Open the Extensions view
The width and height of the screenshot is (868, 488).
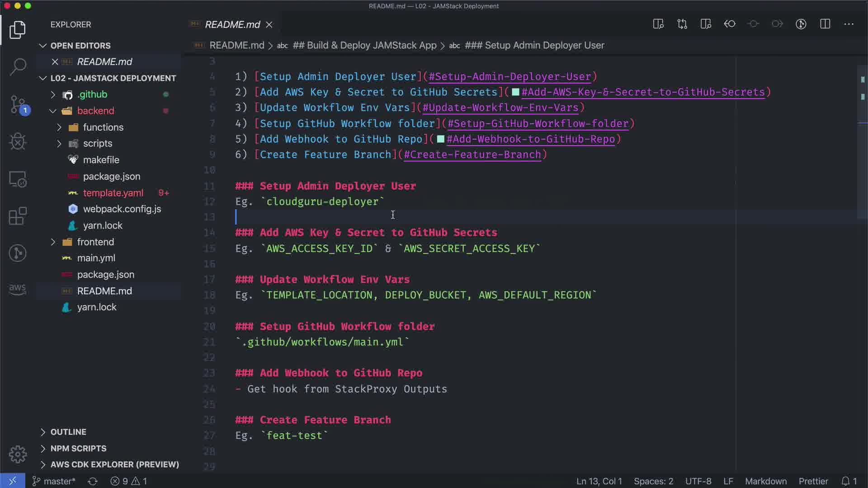(x=18, y=216)
